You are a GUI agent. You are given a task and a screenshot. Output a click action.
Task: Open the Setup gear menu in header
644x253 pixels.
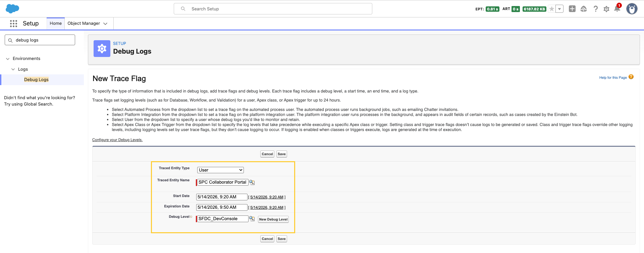(606, 9)
